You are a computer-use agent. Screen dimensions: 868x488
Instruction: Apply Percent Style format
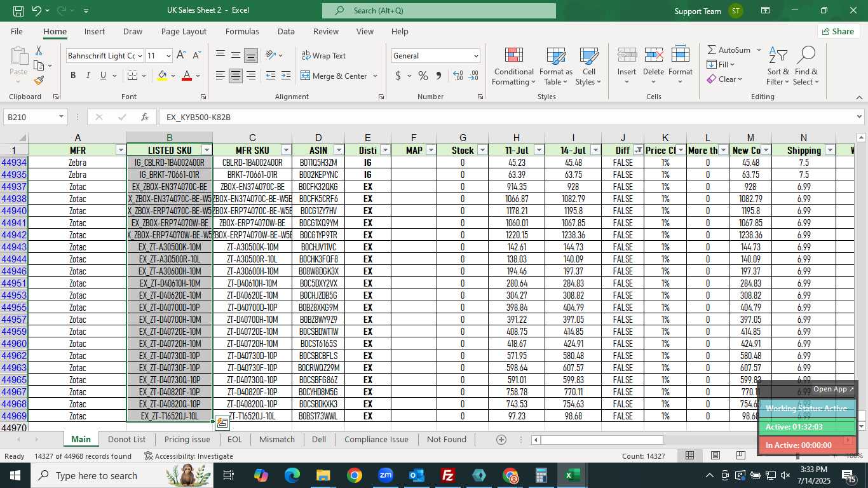423,76
